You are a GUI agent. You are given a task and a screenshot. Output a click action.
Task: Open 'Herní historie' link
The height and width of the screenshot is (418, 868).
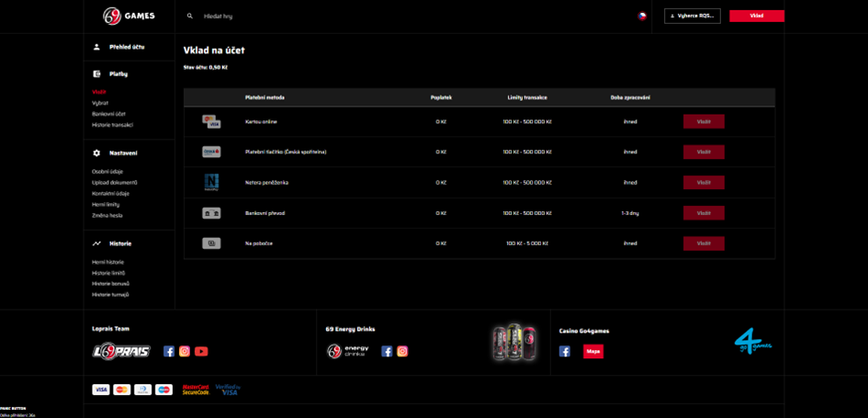[108, 262]
